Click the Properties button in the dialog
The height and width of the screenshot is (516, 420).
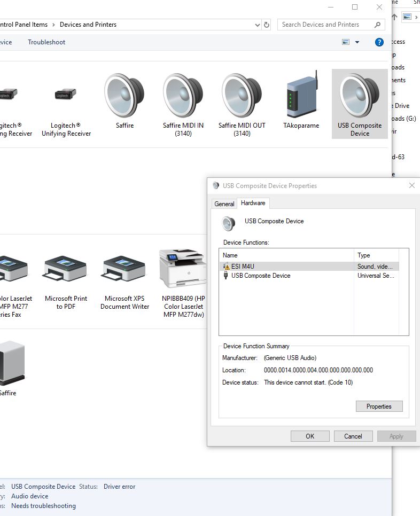[x=379, y=406]
